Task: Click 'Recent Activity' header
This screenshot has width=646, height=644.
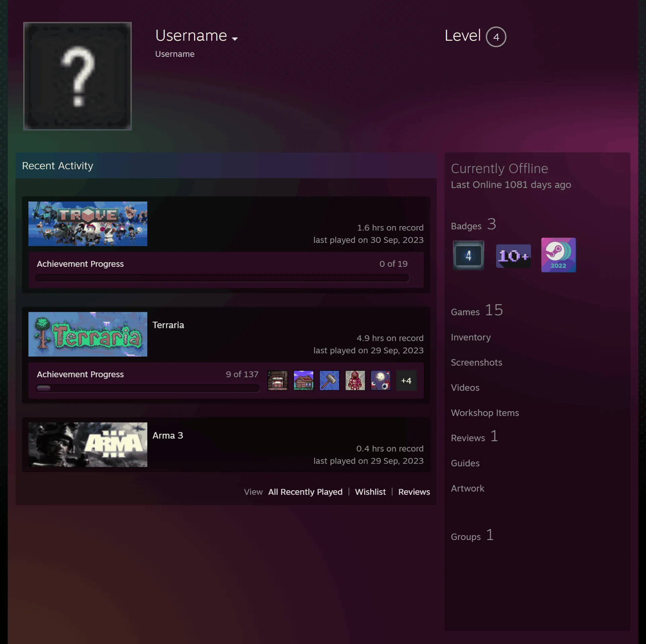Action: 58,166
